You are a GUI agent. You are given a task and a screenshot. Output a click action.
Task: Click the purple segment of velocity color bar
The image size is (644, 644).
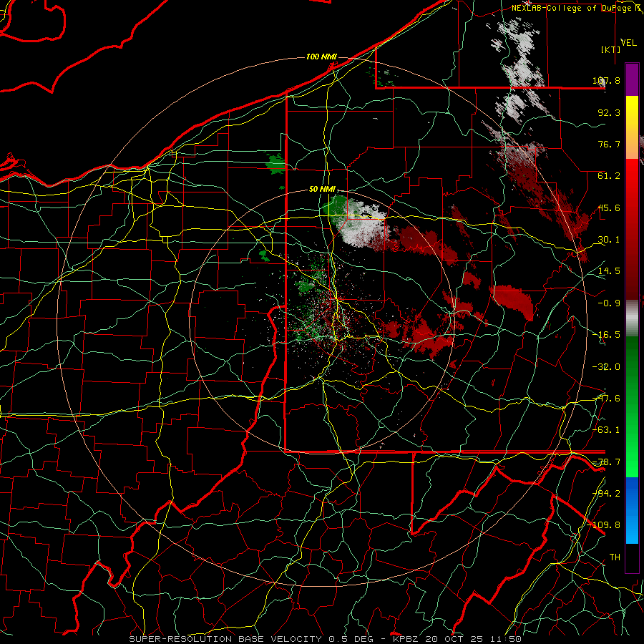tap(632, 79)
